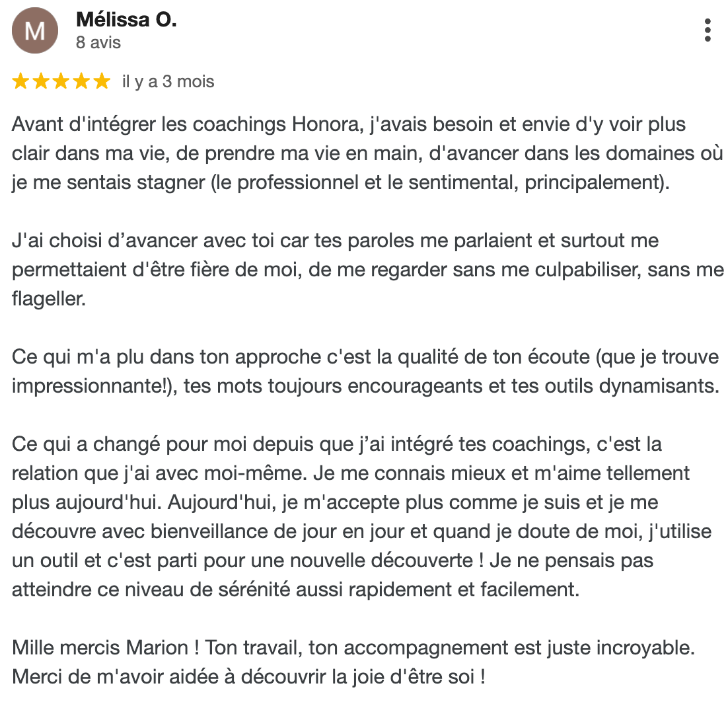Viewport: 728px width, 706px height.
Task: Click the 'il y a 3 mois' timestamp
Action: 168,81
